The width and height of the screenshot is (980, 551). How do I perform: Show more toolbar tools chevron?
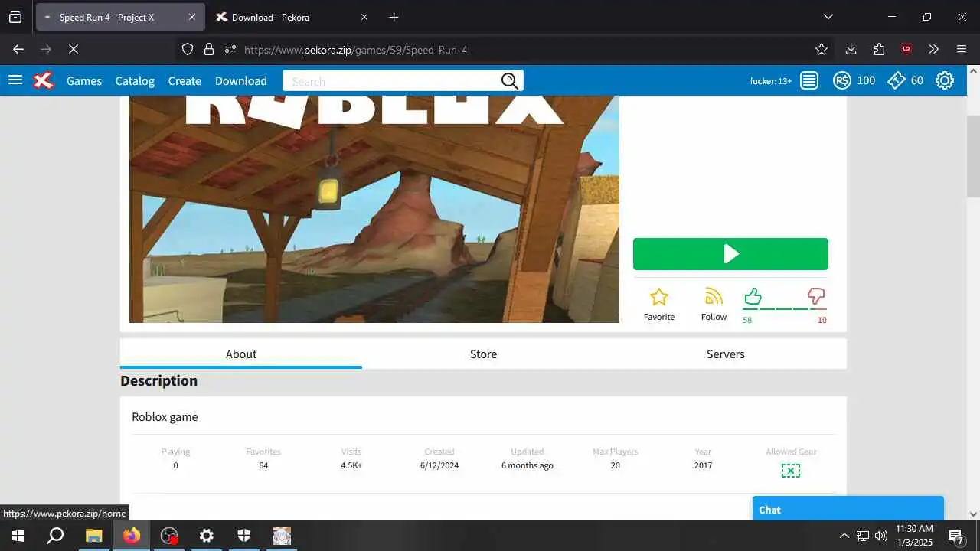coord(933,49)
